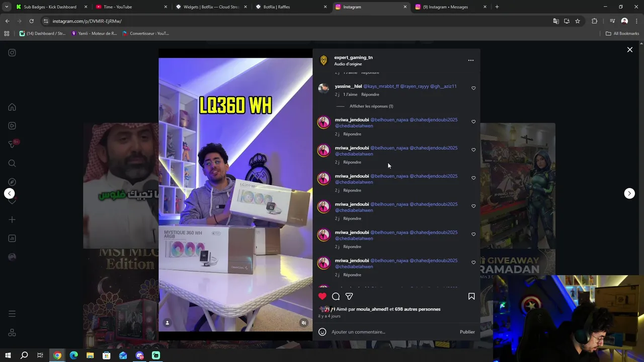Open the profile avatar in the sidebar
Viewport: 644px width, 362px height.
click(12, 257)
